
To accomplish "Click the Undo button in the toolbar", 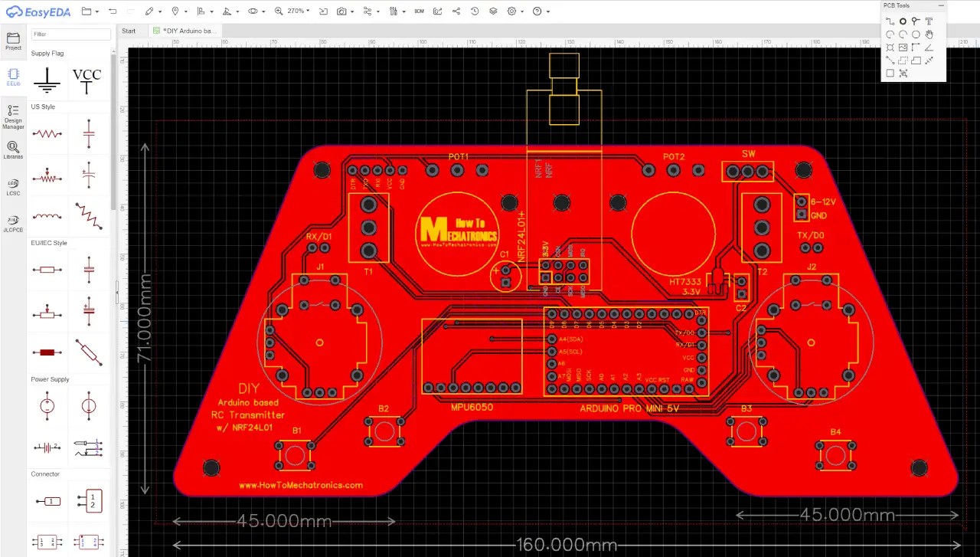I will 113,11.
